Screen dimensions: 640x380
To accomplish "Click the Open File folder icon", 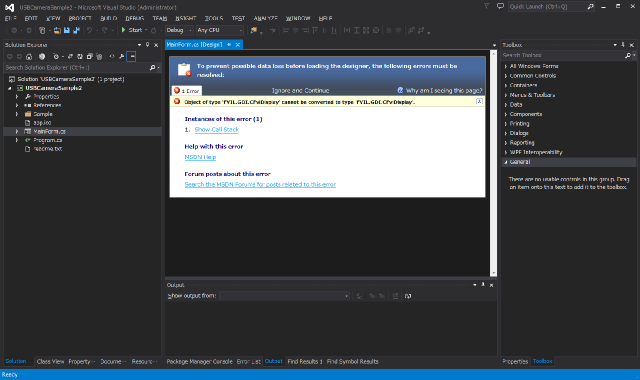I will pyautogui.click(x=57, y=30).
